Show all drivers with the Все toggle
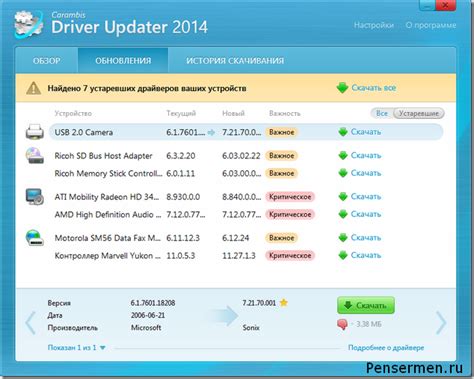The width and height of the screenshot is (474, 379). click(382, 113)
